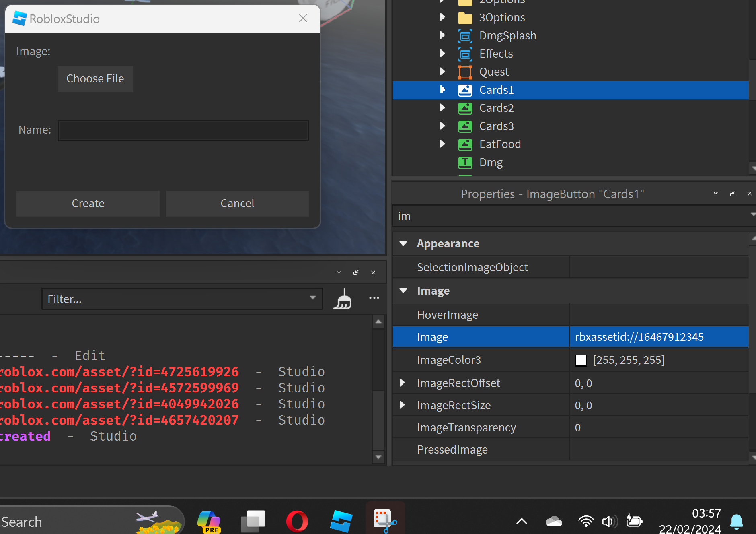756x534 pixels.
Task: Expand the ImageRectOffset property
Action: pyautogui.click(x=403, y=383)
